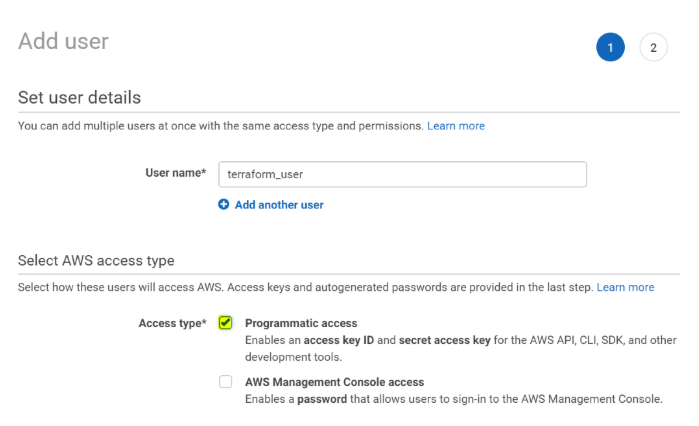Click the User name field label

[x=176, y=173]
